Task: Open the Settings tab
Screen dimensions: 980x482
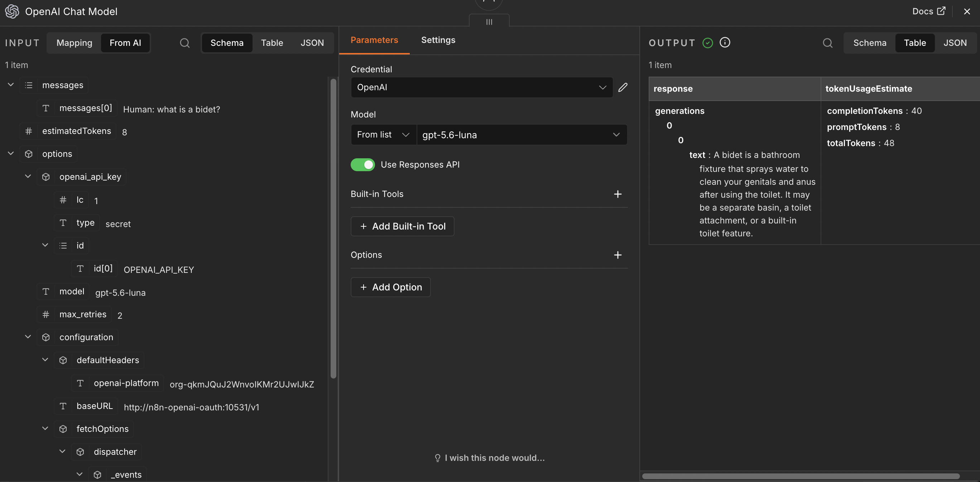Action: 438,40
